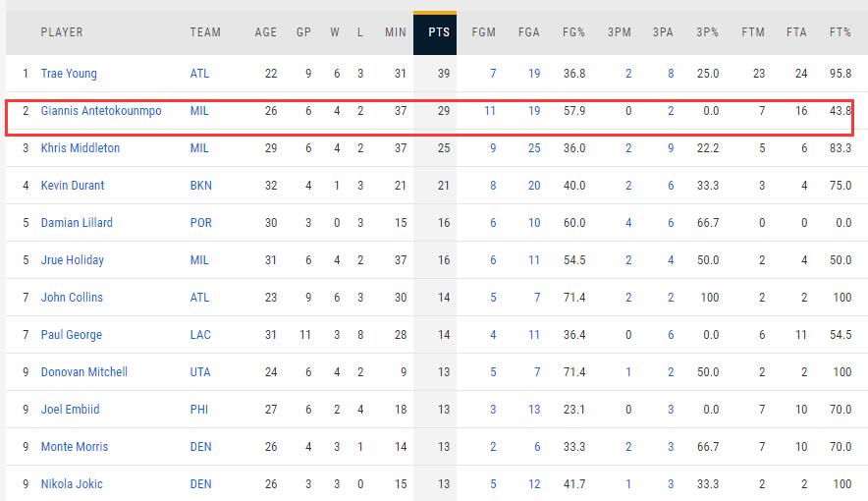Open Giannis's FGM value 11
The width and height of the screenshot is (868, 501).
coord(490,111)
